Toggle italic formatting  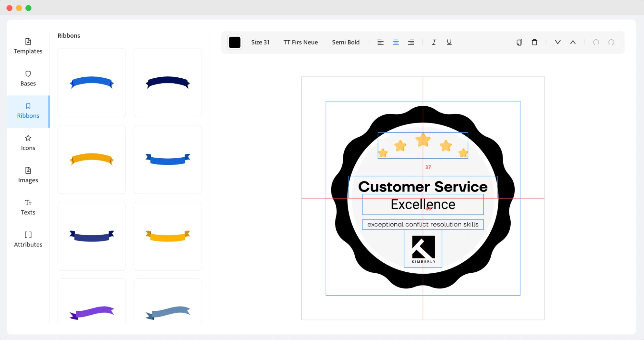pos(434,42)
